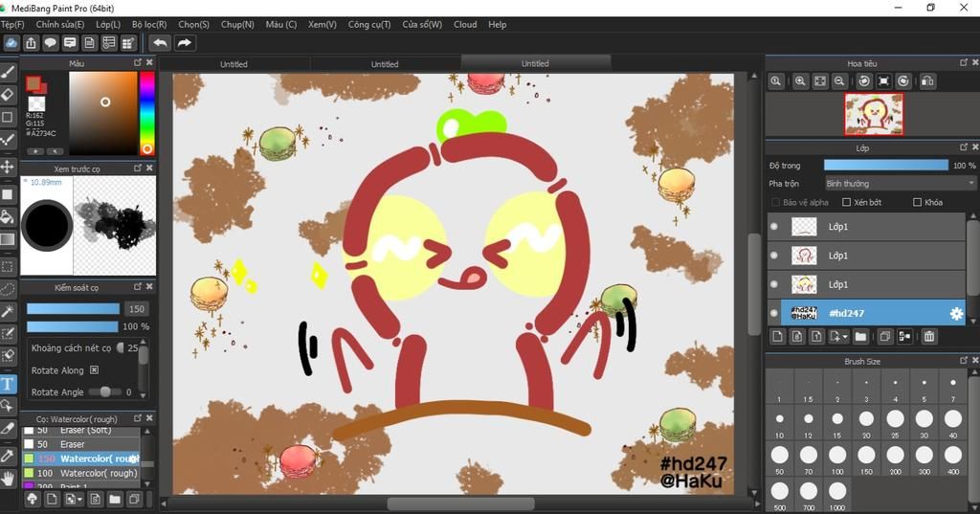Click the cloud save icon in toolbar

click(11, 42)
